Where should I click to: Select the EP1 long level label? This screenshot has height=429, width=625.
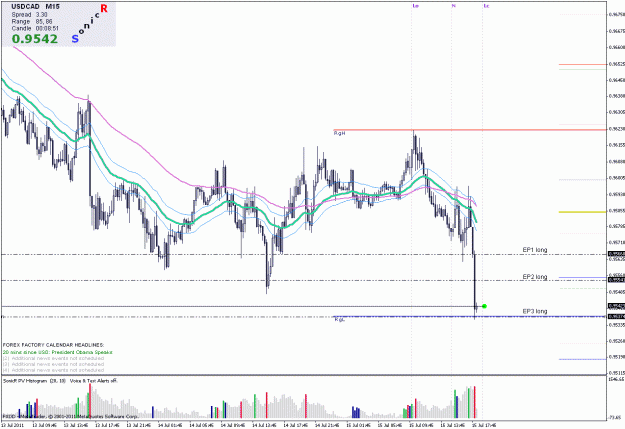[x=535, y=250]
